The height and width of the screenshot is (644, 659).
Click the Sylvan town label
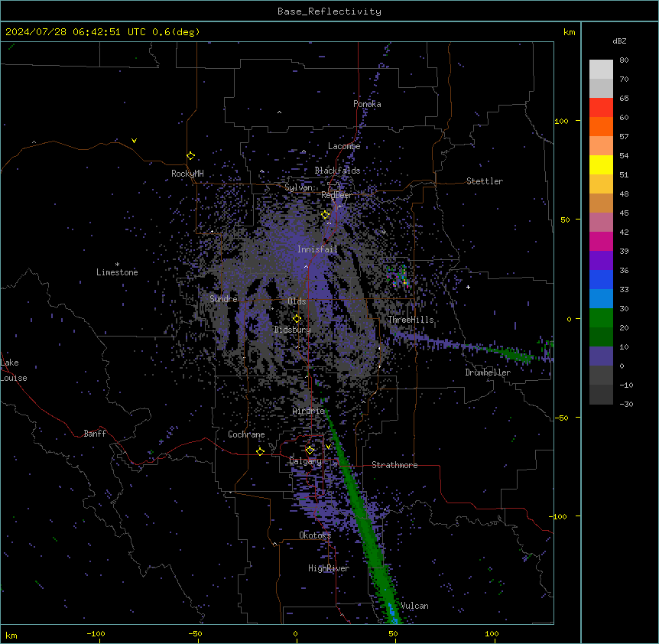298,187
